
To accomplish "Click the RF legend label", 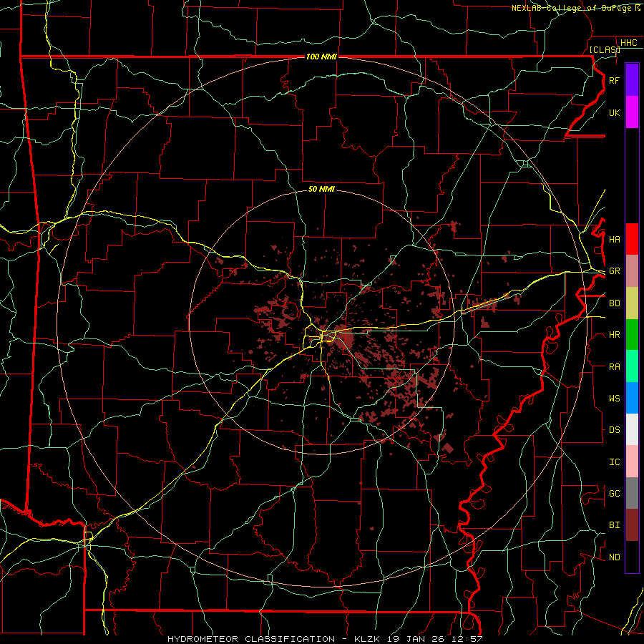I will tap(614, 81).
